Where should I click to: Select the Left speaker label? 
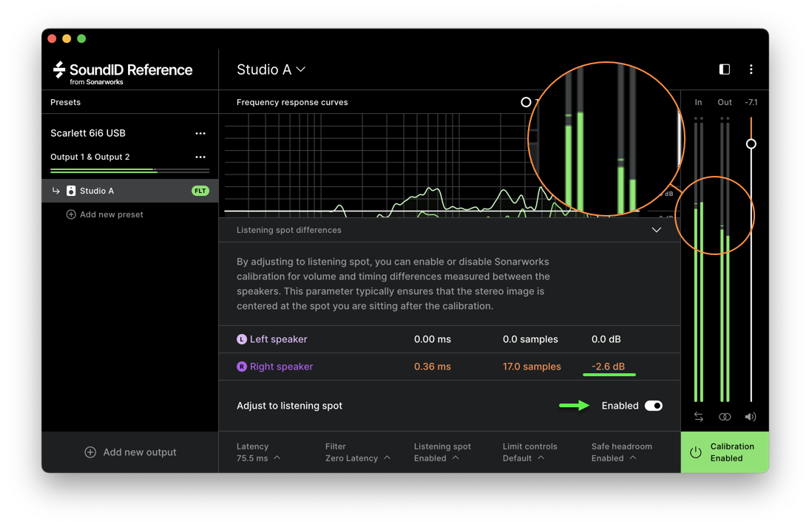point(279,339)
